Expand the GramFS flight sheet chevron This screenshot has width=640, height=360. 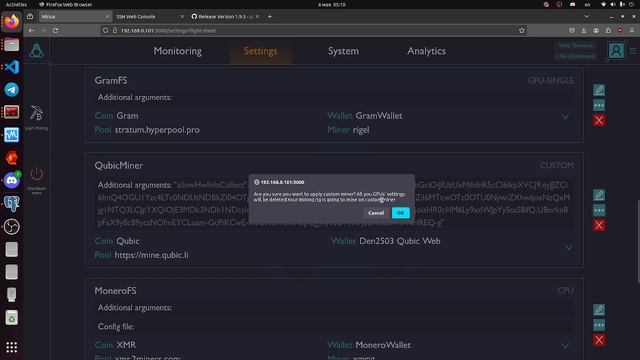click(565, 117)
